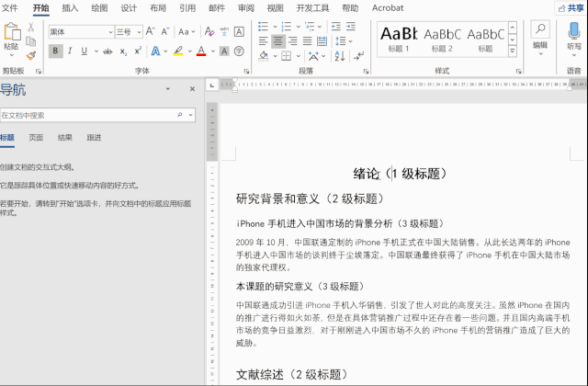
Task: Open the font color dropdown arrow
Action: 212,51
